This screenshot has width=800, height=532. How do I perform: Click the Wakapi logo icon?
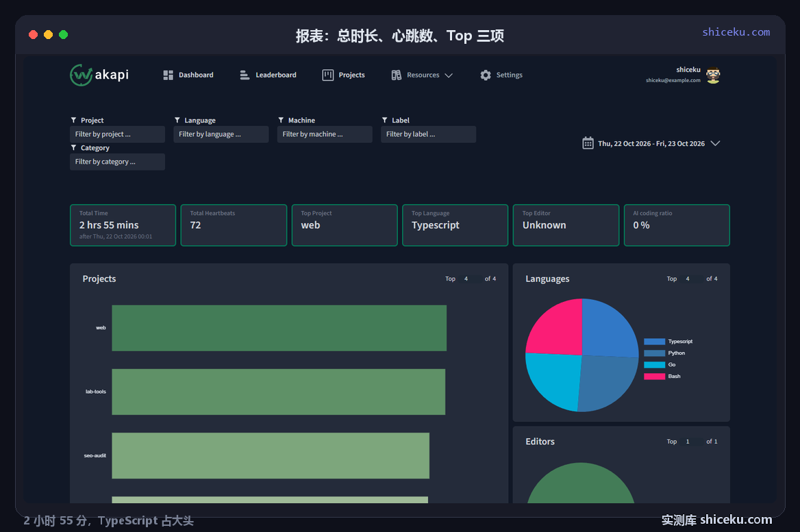[x=81, y=75]
